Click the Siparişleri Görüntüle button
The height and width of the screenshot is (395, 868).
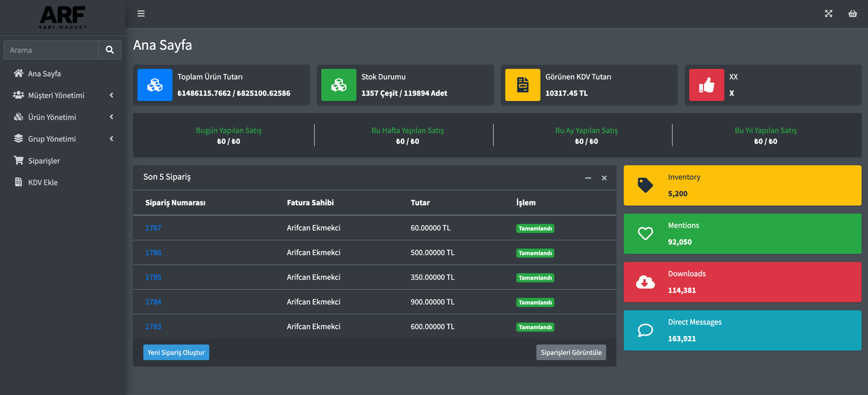click(x=571, y=352)
